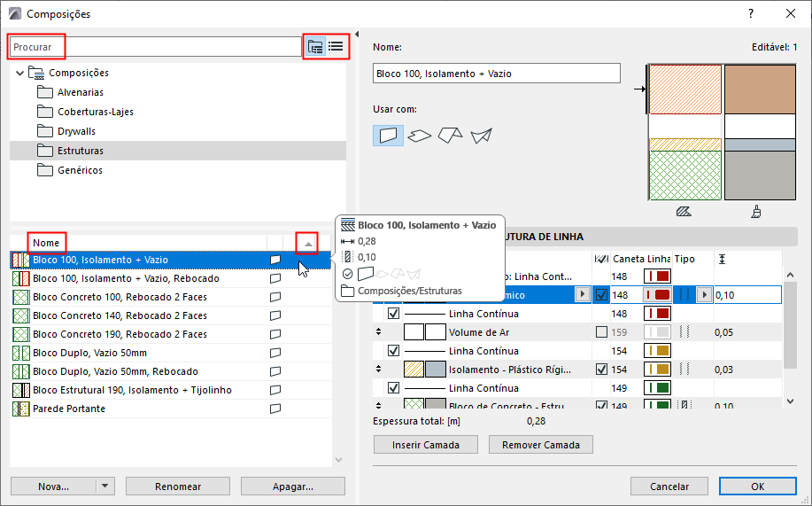
Task: Open the Coberturas-Lajes folder
Action: point(96,112)
